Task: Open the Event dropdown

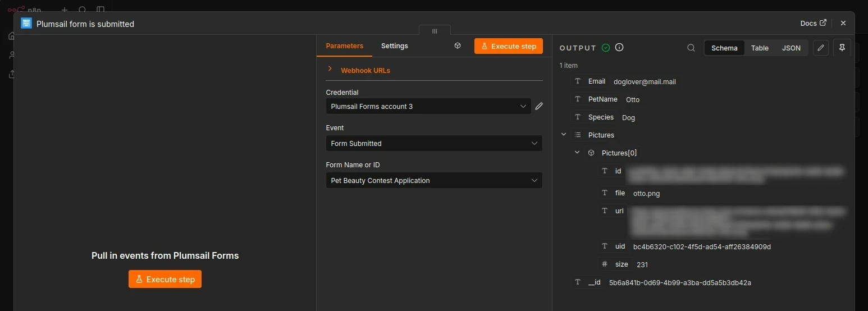Action: [434, 143]
